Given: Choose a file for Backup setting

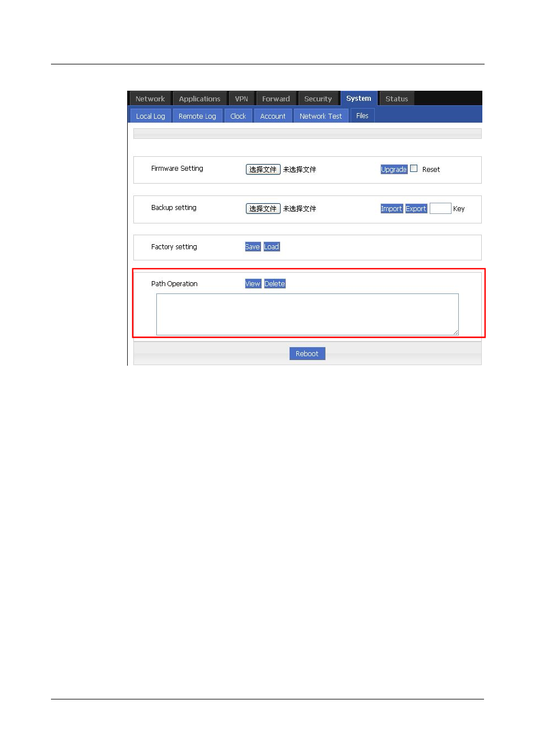Looking at the screenshot, I should pos(263,208).
